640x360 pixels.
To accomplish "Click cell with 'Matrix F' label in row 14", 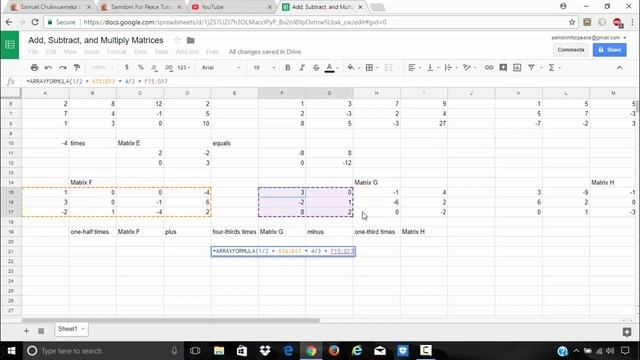I will pos(93,182).
